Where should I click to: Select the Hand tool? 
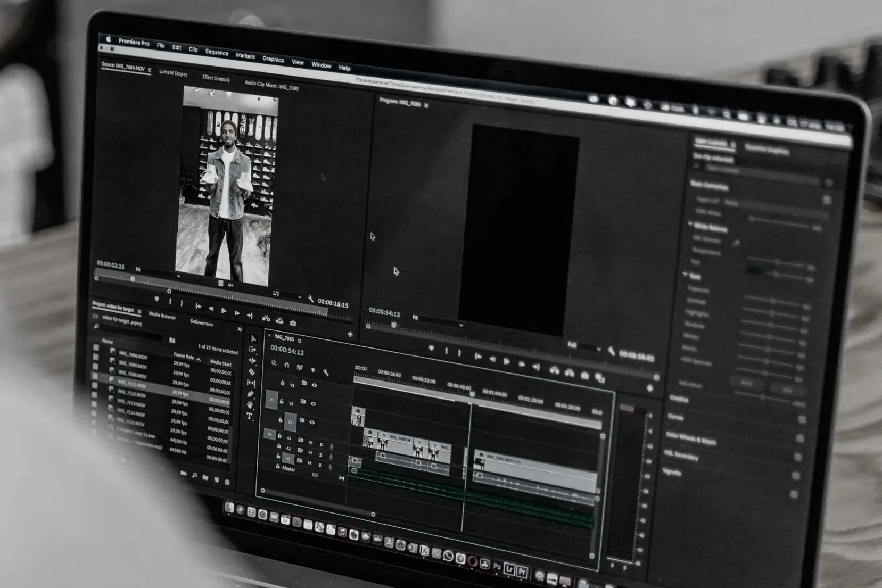(250, 405)
